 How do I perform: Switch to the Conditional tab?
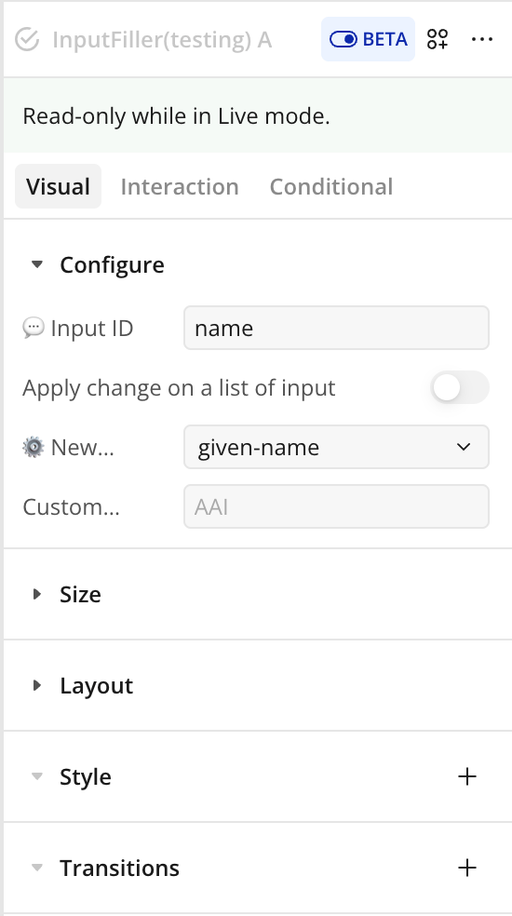coord(331,187)
